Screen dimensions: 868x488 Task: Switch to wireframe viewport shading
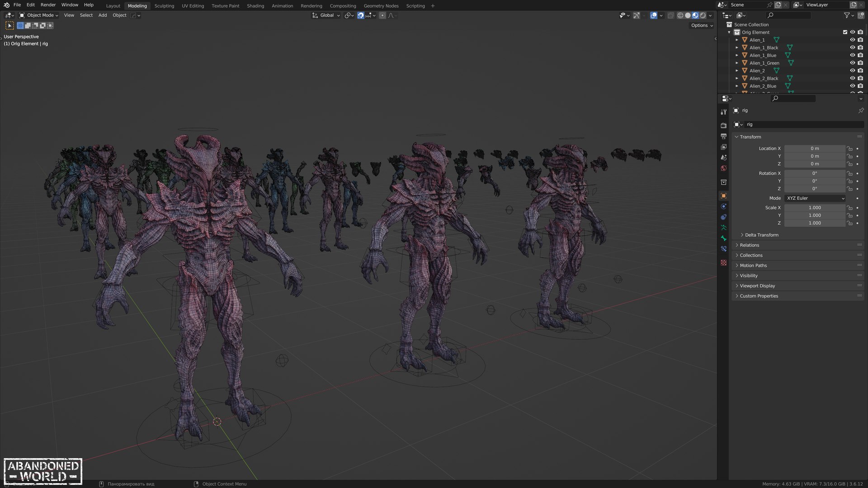pos(680,15)
